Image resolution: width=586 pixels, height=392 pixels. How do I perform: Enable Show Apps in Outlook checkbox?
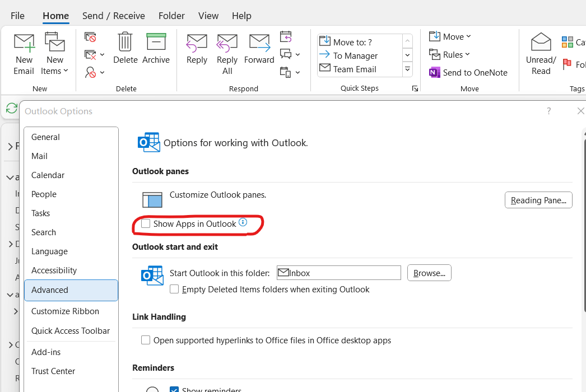(x=146, y=223)
